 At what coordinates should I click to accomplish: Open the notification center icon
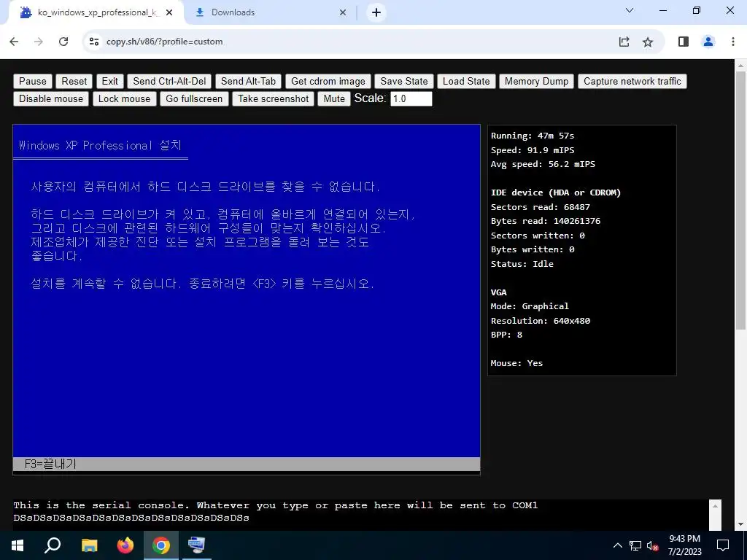[x=723, y=545]
